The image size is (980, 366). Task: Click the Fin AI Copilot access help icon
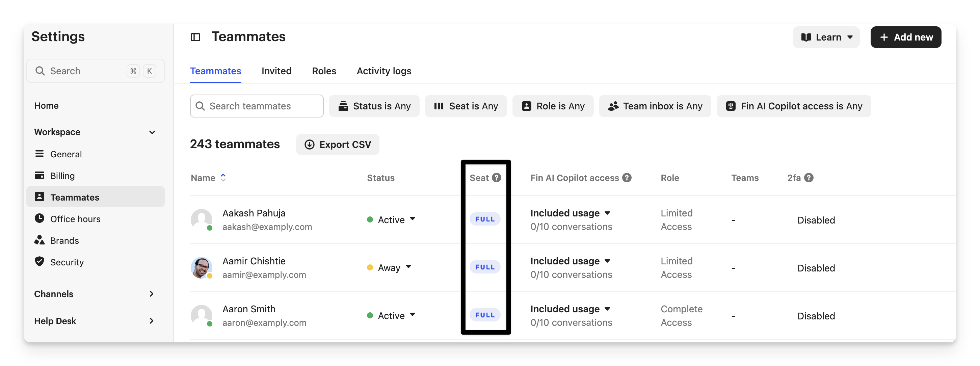coord(627,178)
